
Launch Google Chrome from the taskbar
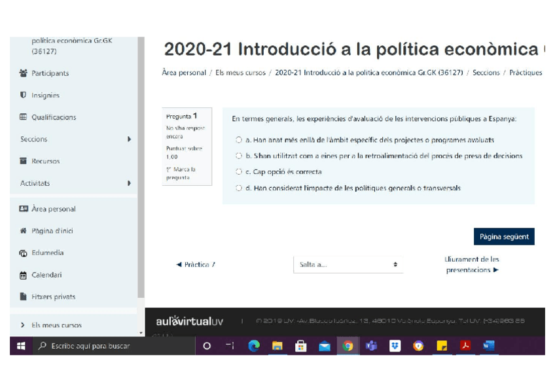(348, 346)
